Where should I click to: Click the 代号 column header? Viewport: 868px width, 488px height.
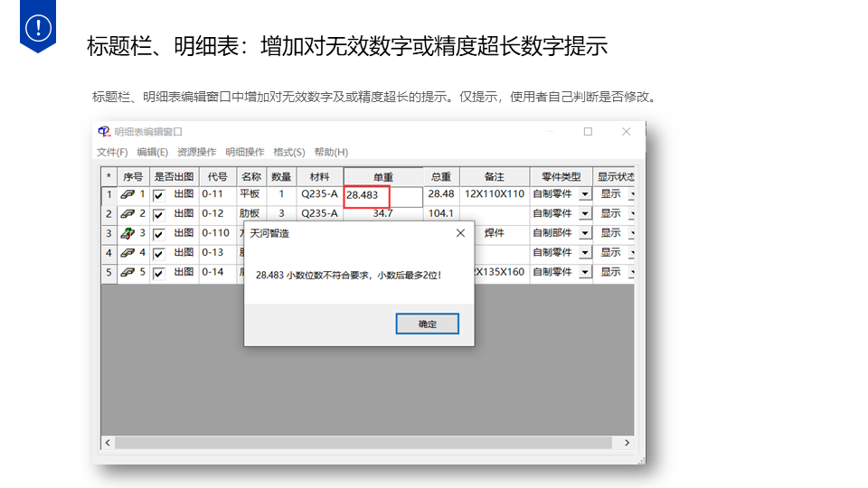pyautogui.click(x=218, y=177)
